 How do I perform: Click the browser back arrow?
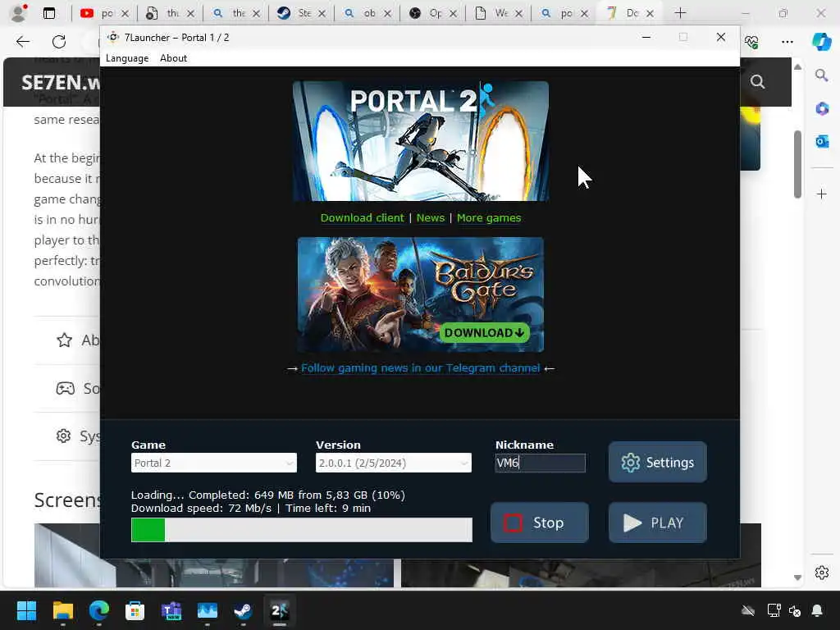pos(22,41)
